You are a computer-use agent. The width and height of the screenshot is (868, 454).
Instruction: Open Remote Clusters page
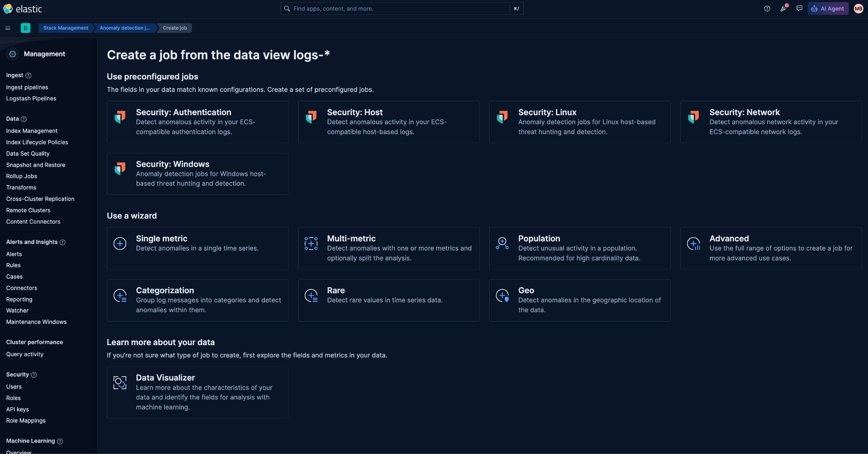pos(28,210)
